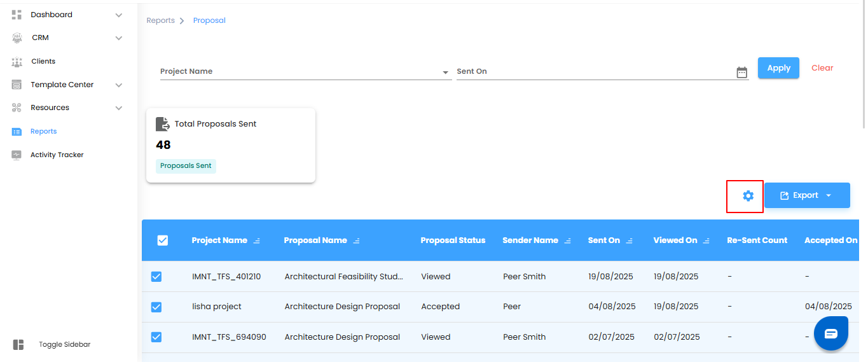Uncheck the IMNT_TFS_401210 row checkbox
Screen dimensions: 868x362
click(x=156, y=277)
